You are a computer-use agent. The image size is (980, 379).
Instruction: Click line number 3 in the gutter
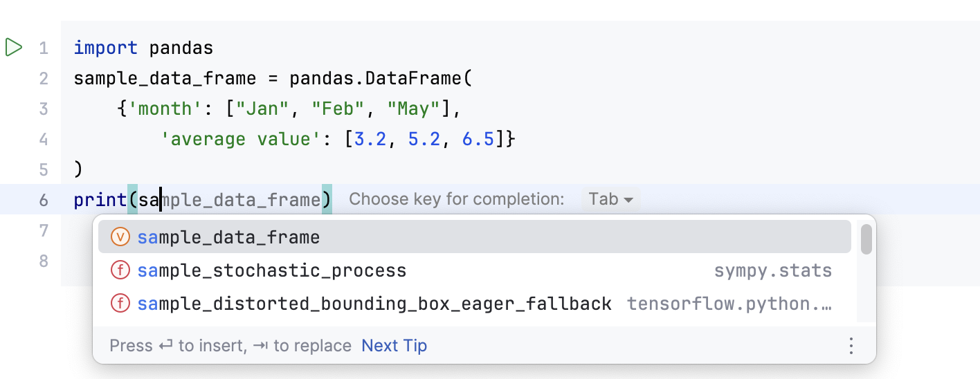click(x=44, y=109)
